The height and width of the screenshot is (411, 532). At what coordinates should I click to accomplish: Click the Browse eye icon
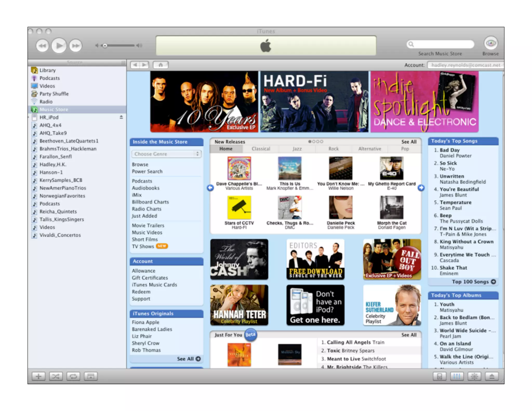[490, 43]
